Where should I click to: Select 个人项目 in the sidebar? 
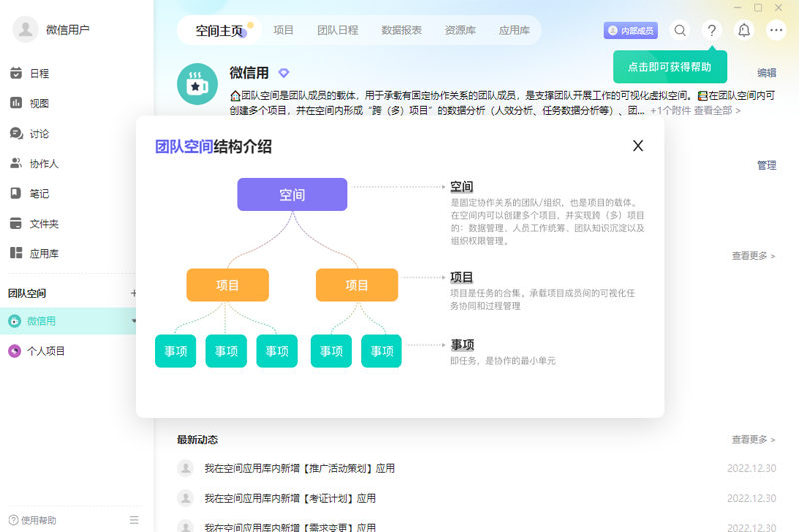(x=46, y=351)
